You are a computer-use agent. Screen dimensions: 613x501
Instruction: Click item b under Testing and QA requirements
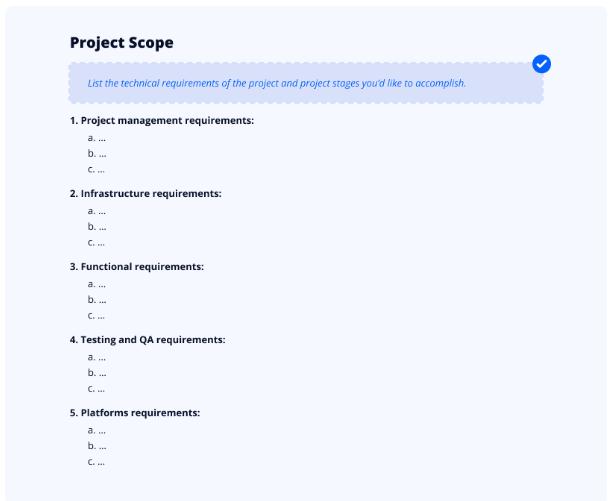pyautogui.click(x=97, y=373)
